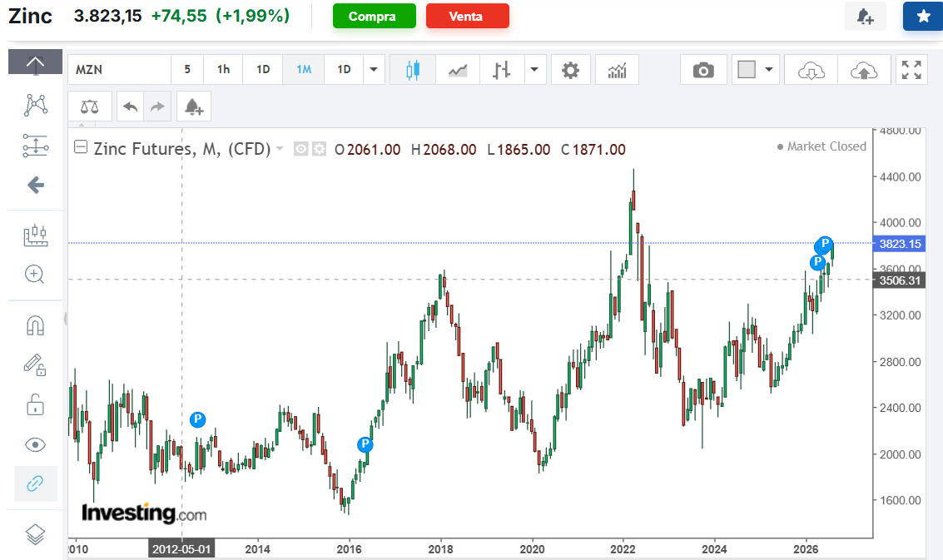This screenshot has width=943, height=560.
Task: Open the layout dropdown arrow beside the square
Action: point(768,70)
